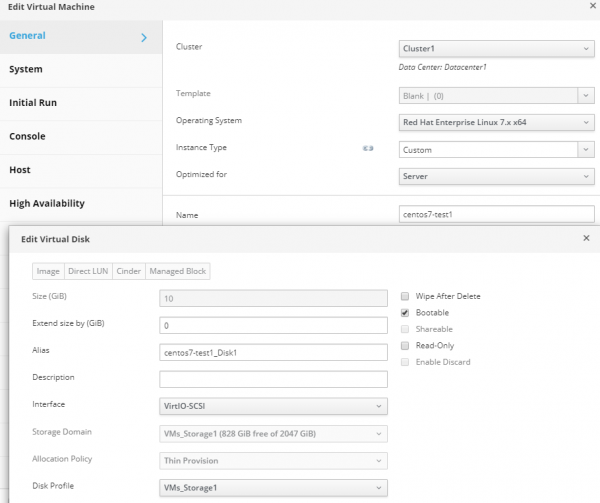
Task: Select the Managed Block tab
Action: pos(177,271)
